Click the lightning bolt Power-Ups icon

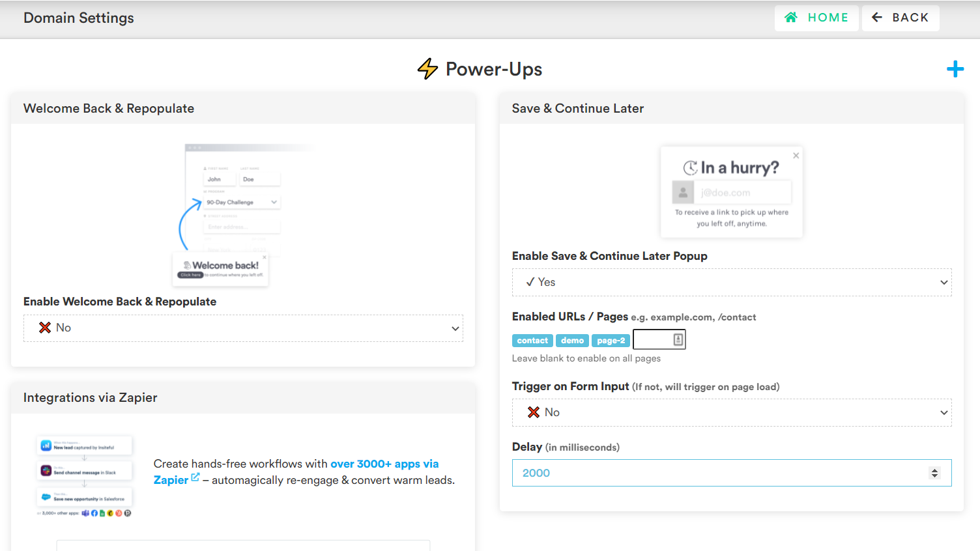[x=427, y=69]
